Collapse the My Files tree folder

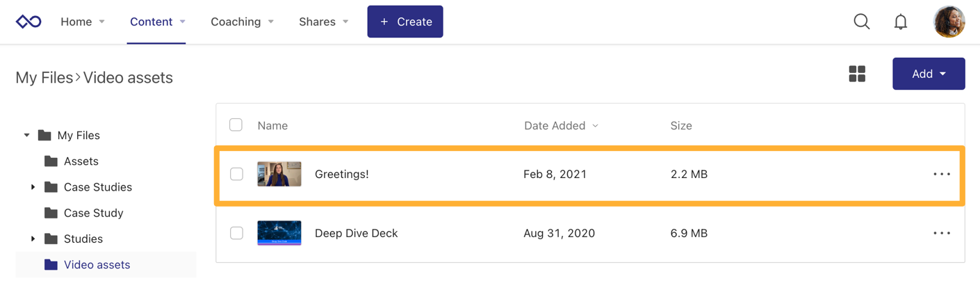click(x=27, y=135)
